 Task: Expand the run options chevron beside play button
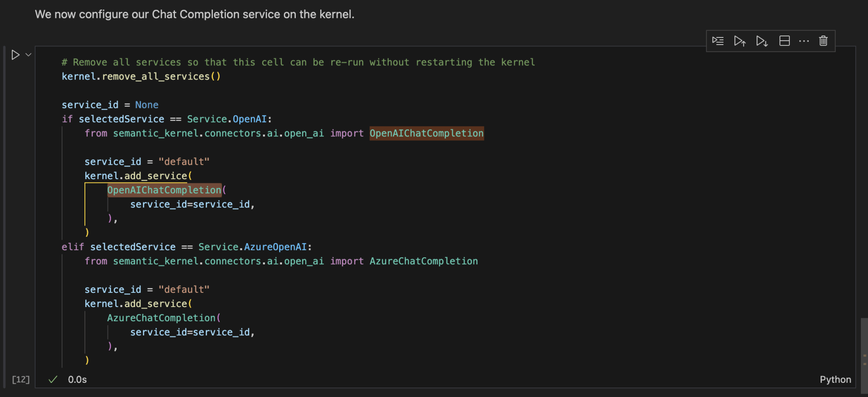(x=28, y=55)
